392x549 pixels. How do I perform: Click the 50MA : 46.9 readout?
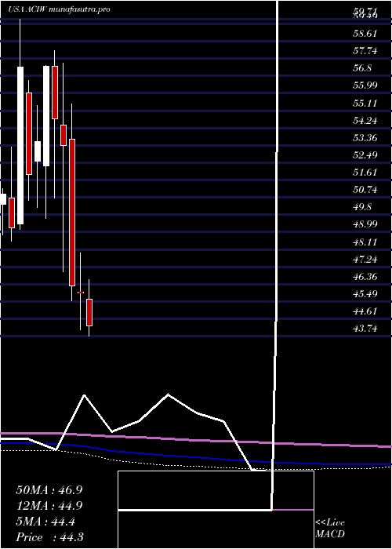pyautogui.click(x=49, y=490)
